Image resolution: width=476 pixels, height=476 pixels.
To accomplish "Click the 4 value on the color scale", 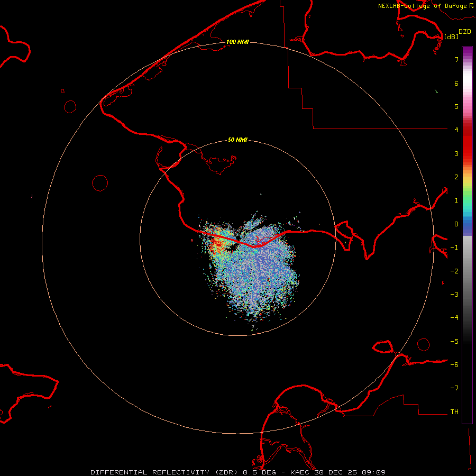I will [456, 130].
